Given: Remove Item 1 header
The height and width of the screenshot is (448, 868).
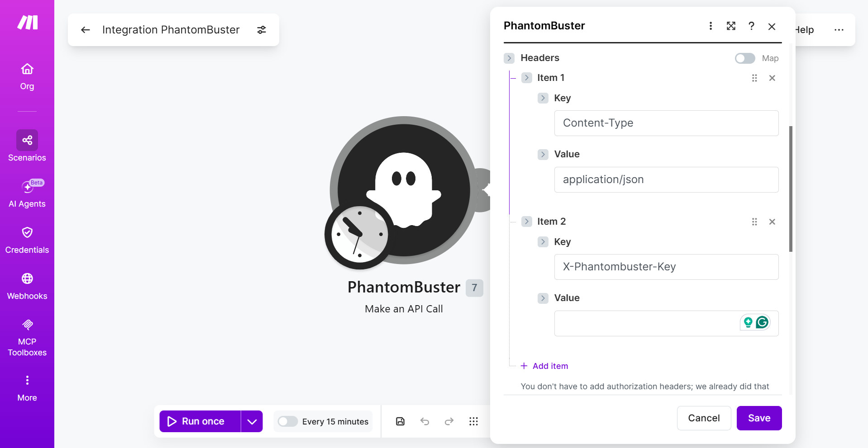Looking at the screenshot, I should click(772, 78).
